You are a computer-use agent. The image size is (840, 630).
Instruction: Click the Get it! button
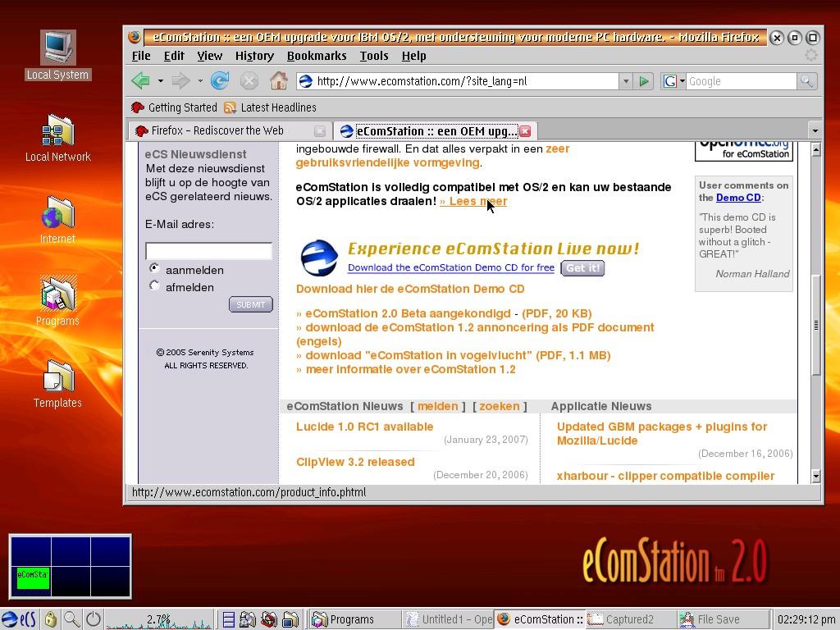(582, 268)
